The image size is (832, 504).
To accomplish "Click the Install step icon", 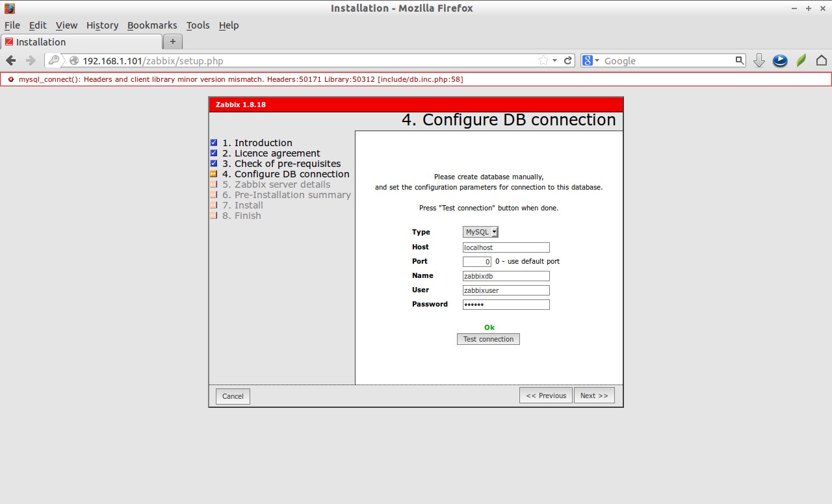I will 213,205.
